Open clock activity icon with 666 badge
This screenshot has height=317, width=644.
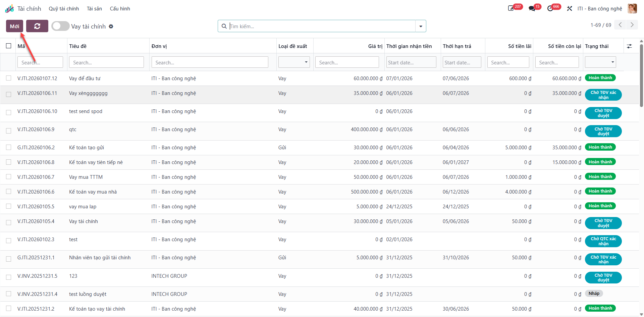pyautogui.click(x=550, y=8)
